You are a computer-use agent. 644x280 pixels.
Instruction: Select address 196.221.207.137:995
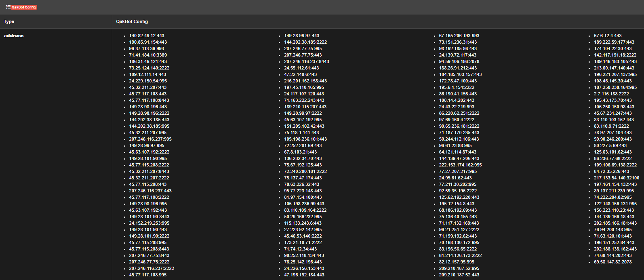(x=615, y=74)
